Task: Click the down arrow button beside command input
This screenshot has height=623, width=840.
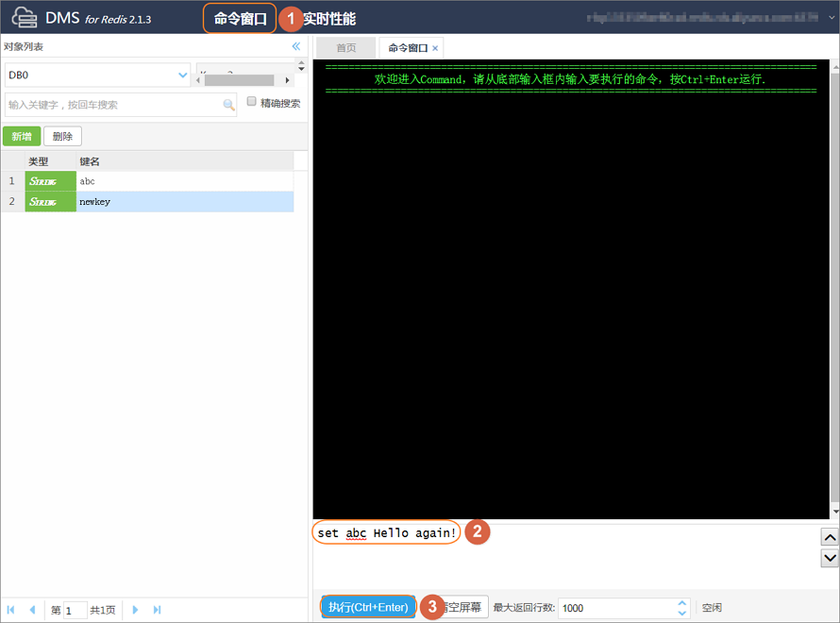Action: (830, 558)
